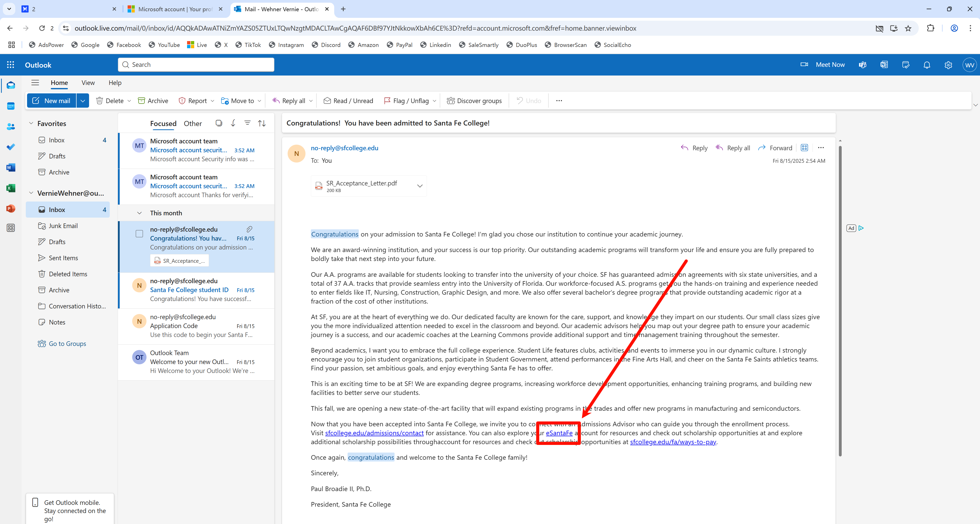Open My Day icon in header
Image resolution: width=980 pixels, height=524 pixels.
(x=905, y=65)
